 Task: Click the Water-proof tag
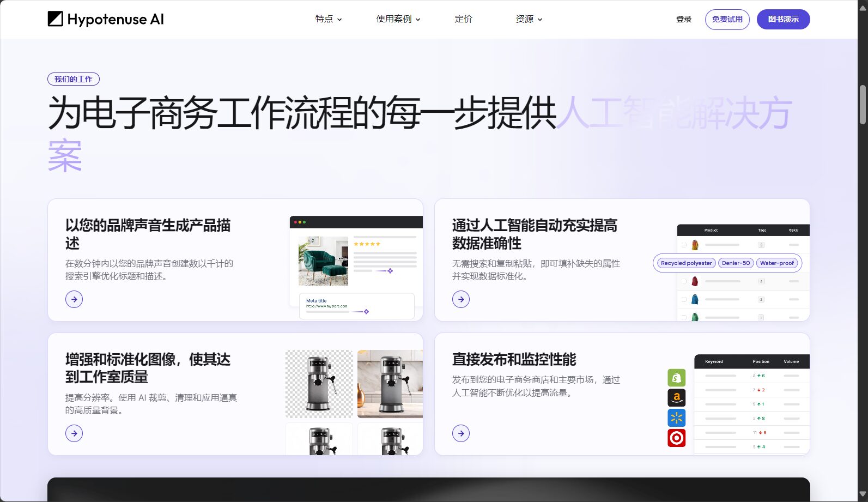(x=777, y=263)
